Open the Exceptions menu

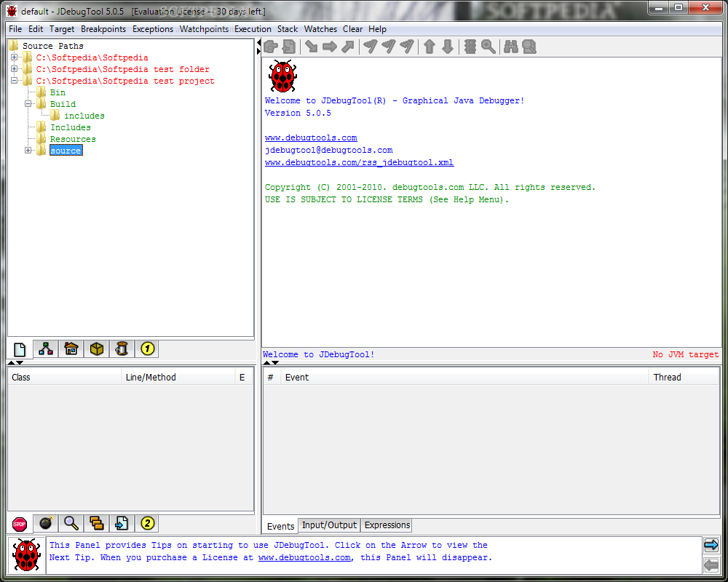pyautogui.click(x=153, y=29)
